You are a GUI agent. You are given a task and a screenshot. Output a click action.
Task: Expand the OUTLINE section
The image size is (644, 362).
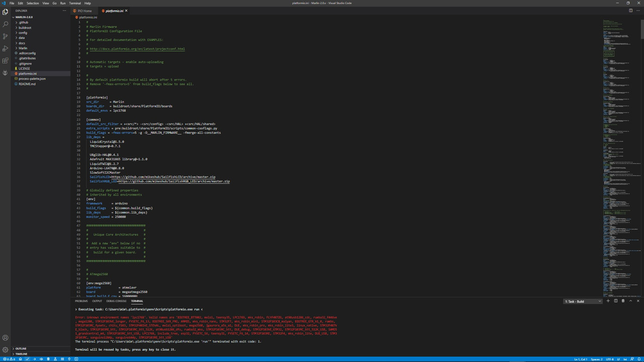[41, 348]
